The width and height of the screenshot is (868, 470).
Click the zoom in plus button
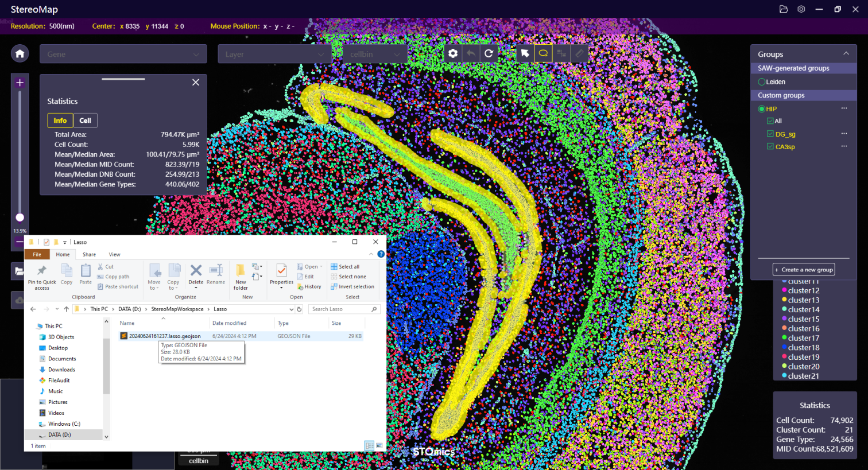click(x=20, y=83)
